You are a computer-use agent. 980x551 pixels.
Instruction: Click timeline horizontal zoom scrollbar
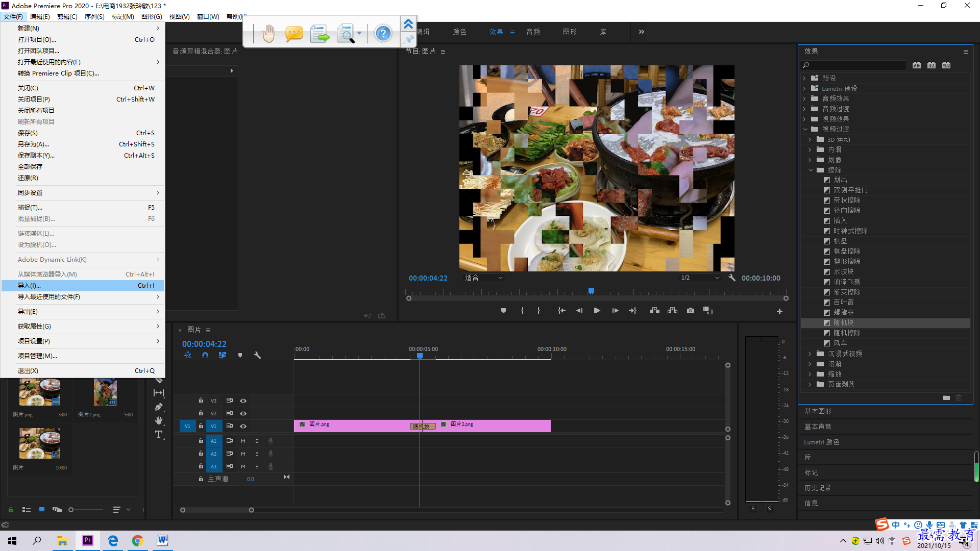coord(217,510)
